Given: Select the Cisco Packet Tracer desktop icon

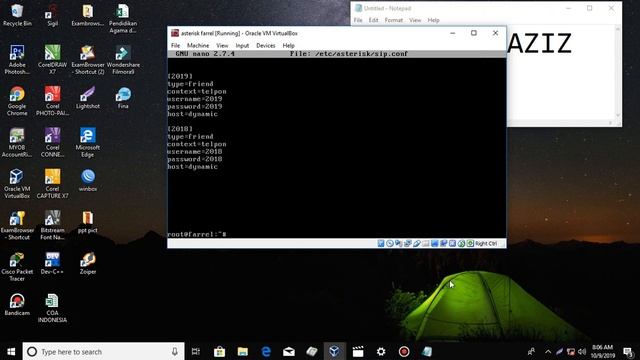Looking at the screenshot, I should point(17,267).
